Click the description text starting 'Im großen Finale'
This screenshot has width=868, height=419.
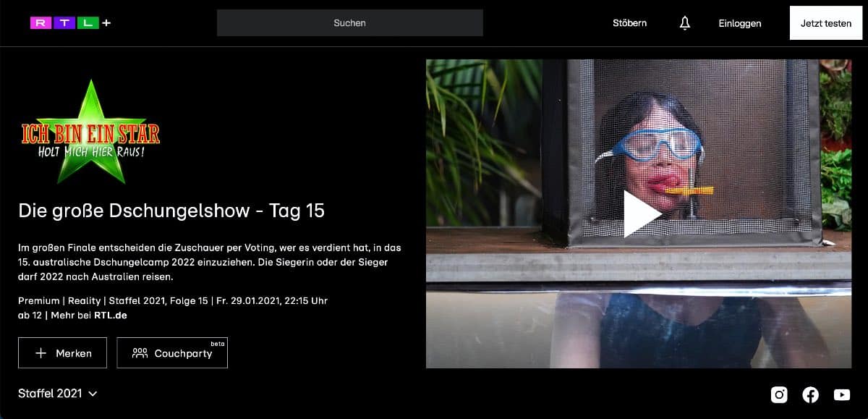click(x=210, y=262)
